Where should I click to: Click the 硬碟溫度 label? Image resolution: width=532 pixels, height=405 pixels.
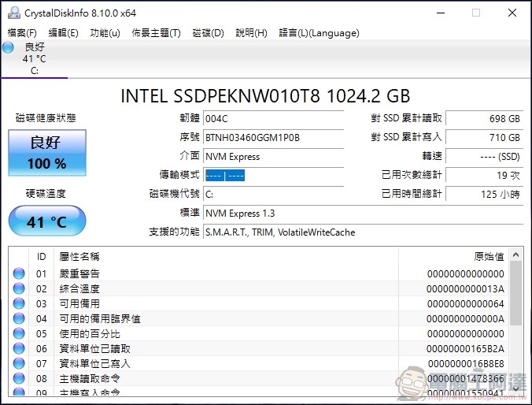tap(46, 194)
